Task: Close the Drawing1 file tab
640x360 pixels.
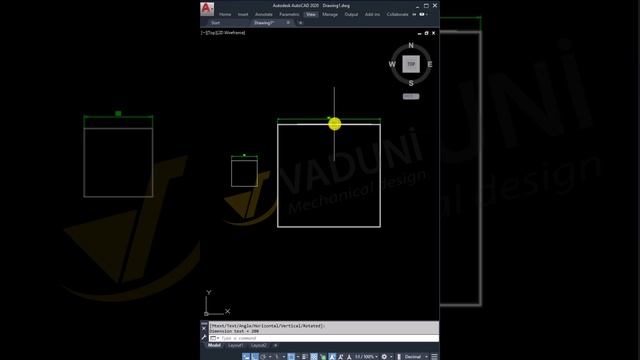Action: 288,23
